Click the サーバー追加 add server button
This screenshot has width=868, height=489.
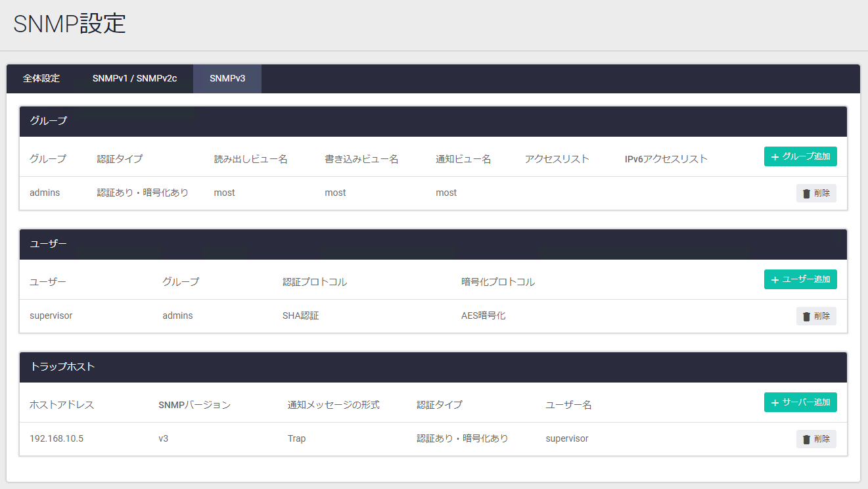[x=800, y=402]
